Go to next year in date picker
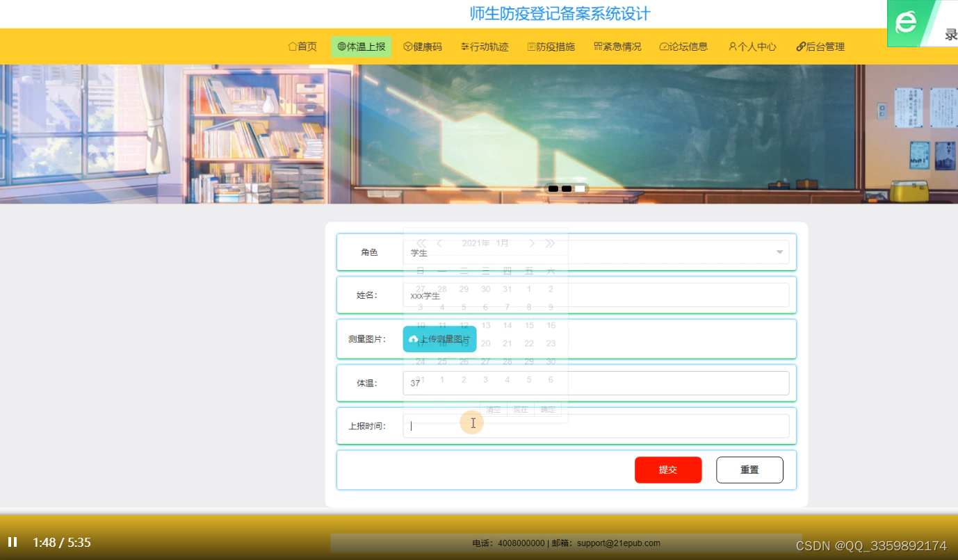 pyautogui.click(x=550, y=243)
